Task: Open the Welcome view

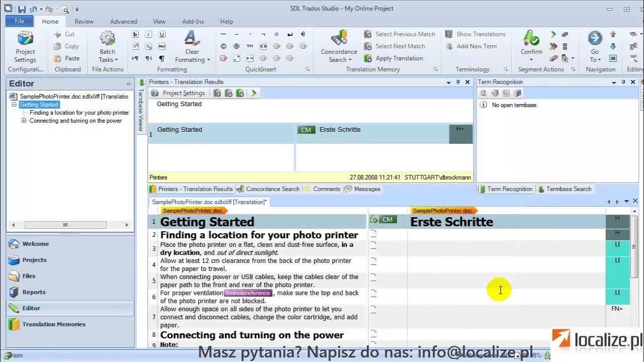Action: tap(70, 244)
